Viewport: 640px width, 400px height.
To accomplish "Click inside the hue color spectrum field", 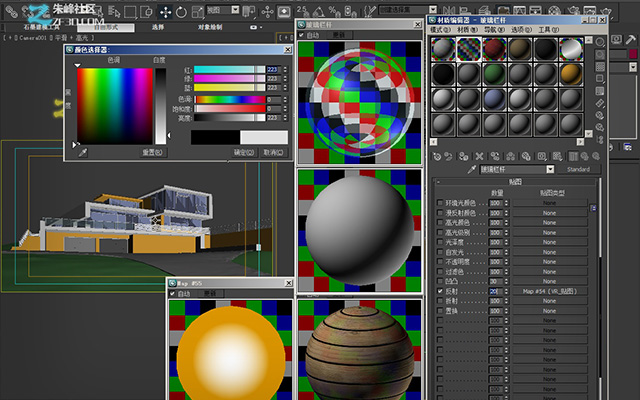I will point(115,106).
